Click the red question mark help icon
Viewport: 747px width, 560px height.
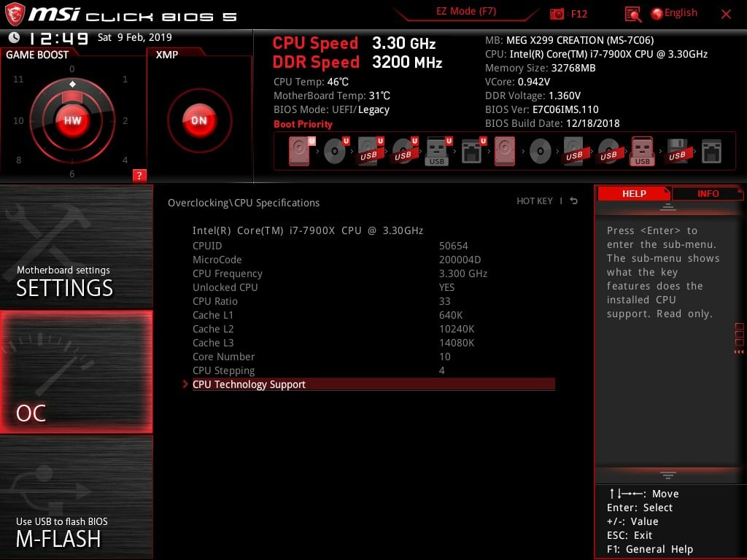pos(139,175)
